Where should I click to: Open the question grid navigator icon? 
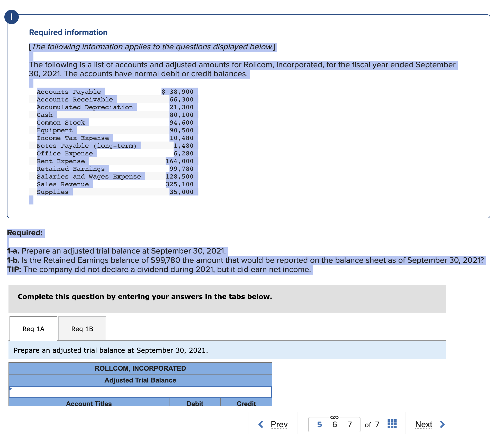pyautogui.click(x=392, y=424)
